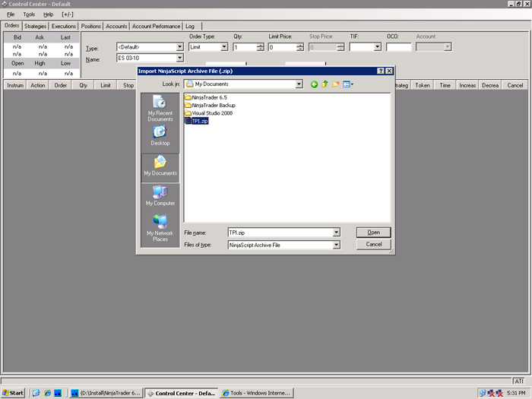The height and width of the screenshot is (399, 532).
Task: Cancel the import file dialog
Action: [373, 245]
